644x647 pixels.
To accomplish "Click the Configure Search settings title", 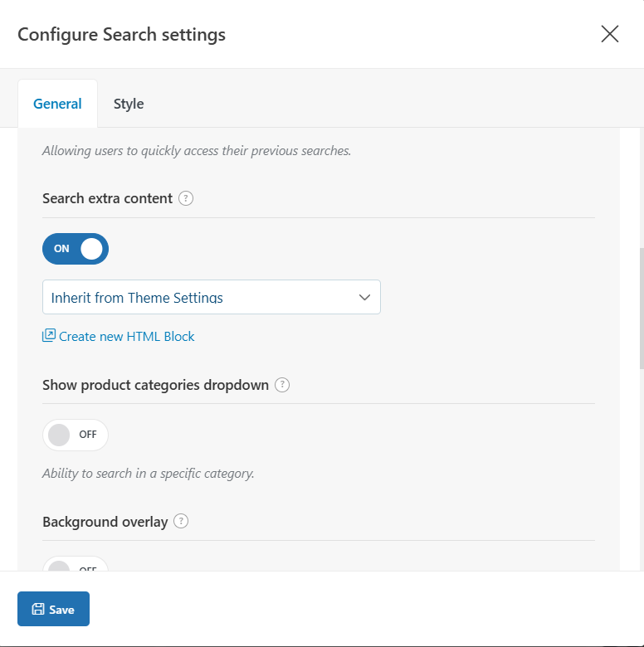I will pyautogui.click(x=121, y=34).
